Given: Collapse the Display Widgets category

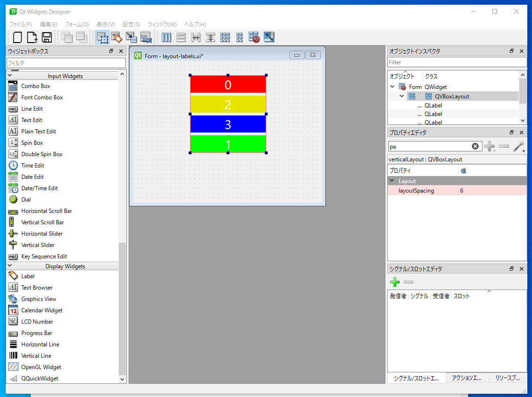Looking at the screenshot, I should (x=10, y=265).
